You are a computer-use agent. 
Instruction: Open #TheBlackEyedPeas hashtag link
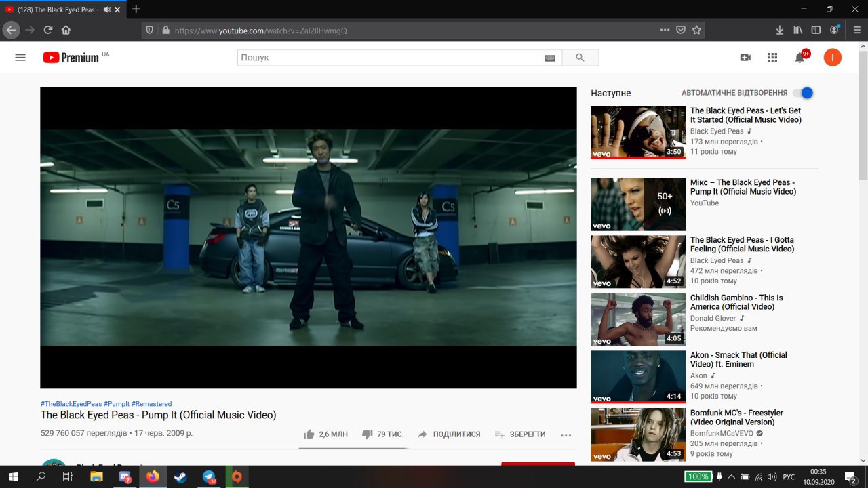coord(71,404)
